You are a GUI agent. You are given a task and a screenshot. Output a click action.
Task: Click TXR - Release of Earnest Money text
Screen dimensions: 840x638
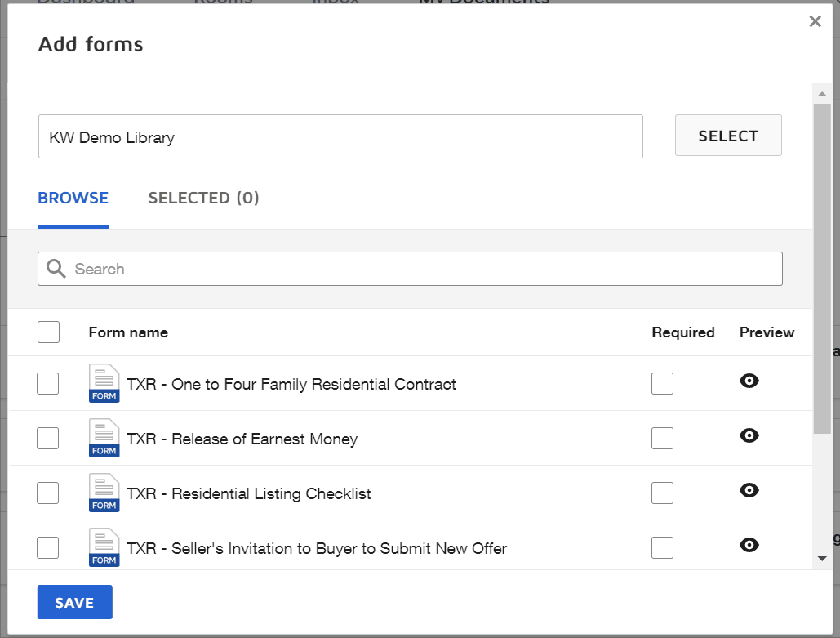(x=242, y=439)
